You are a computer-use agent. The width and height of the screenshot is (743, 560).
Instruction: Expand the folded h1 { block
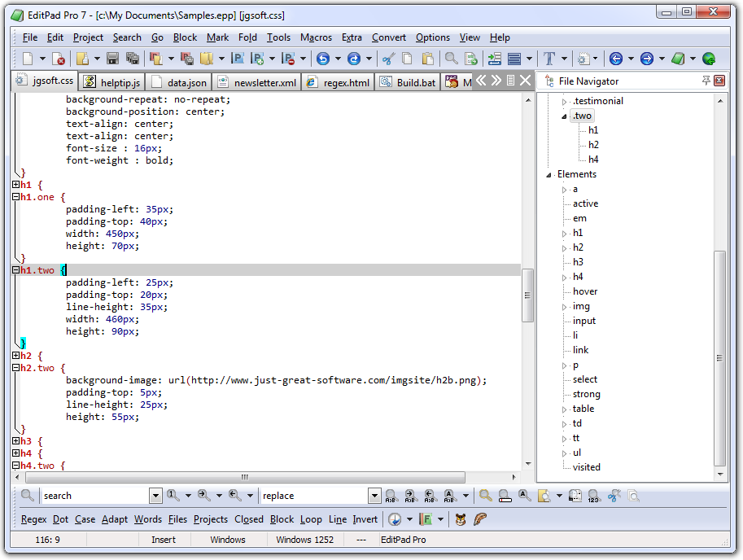point(15,184)
